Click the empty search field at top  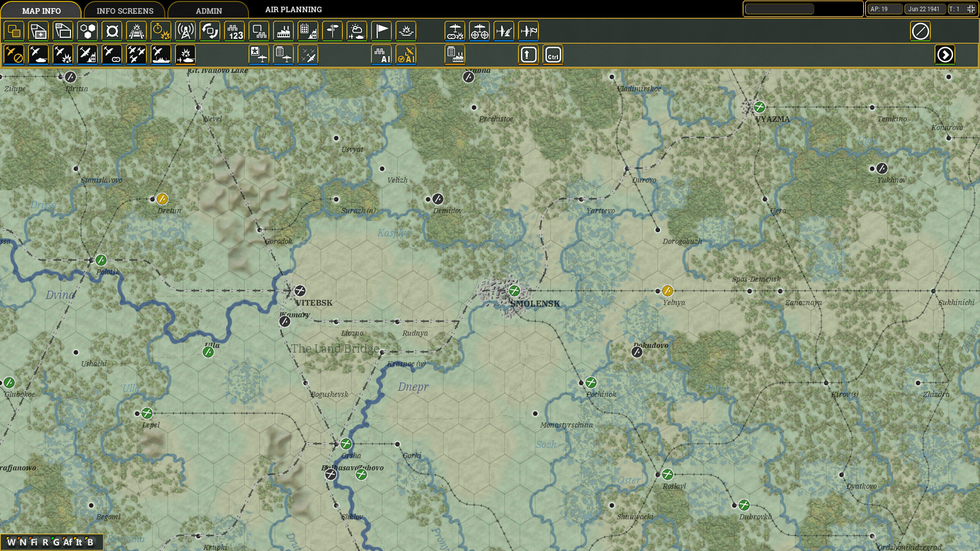[779, 9]
